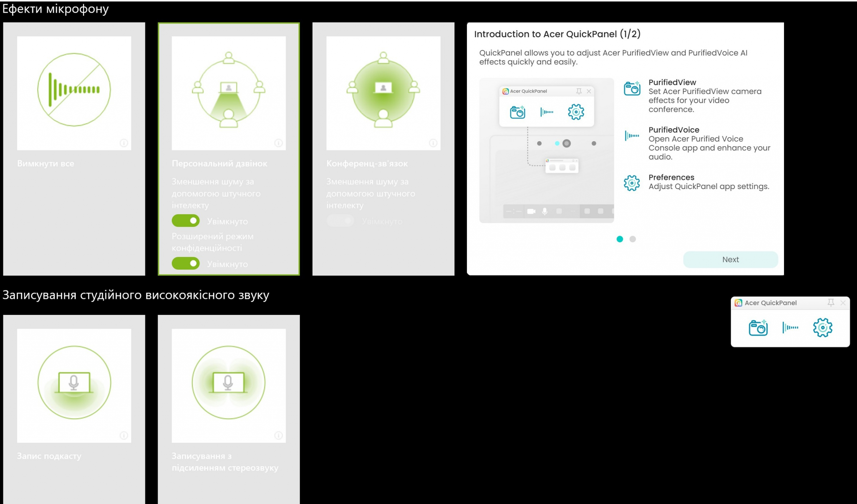This screenshot has height=504, width=857.
Task: Click info icon on stereo recording card
Action: point(278,435)
